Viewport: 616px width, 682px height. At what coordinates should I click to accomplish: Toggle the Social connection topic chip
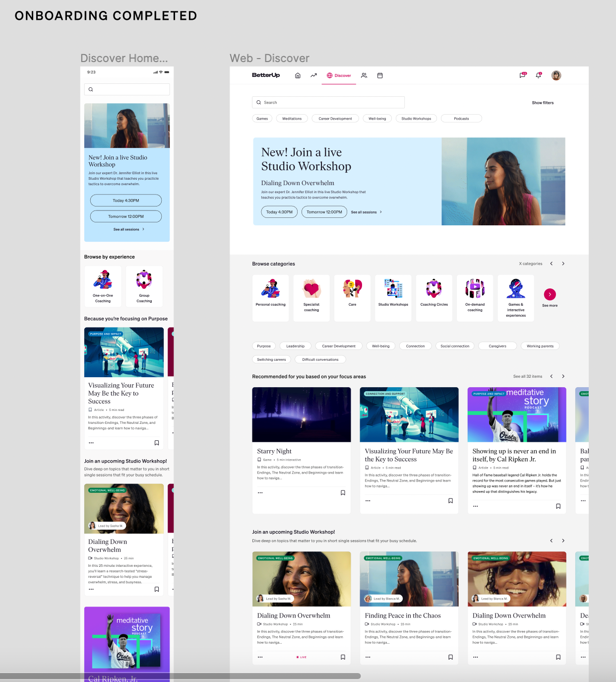pos(455,346)
